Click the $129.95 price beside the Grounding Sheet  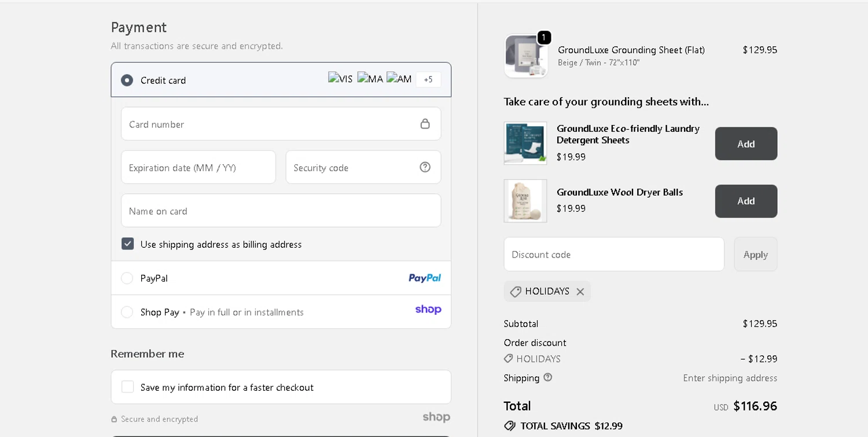click(x=760, y=50)
